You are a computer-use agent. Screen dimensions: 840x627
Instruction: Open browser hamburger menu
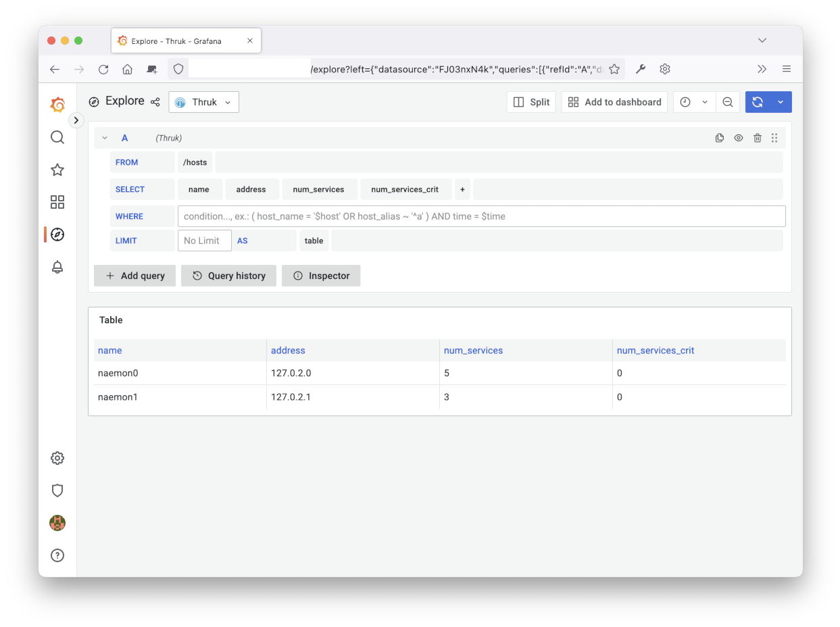point(787,69)
